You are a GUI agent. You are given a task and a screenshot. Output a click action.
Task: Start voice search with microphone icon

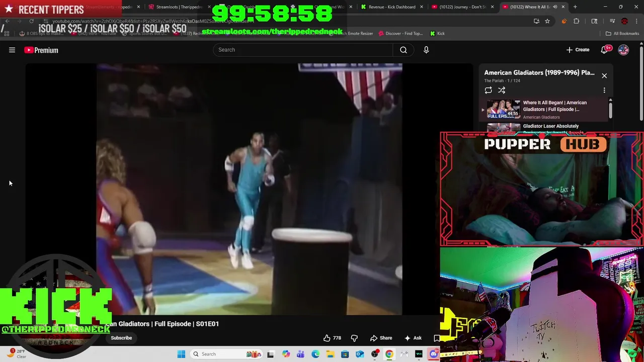point(426,50)
